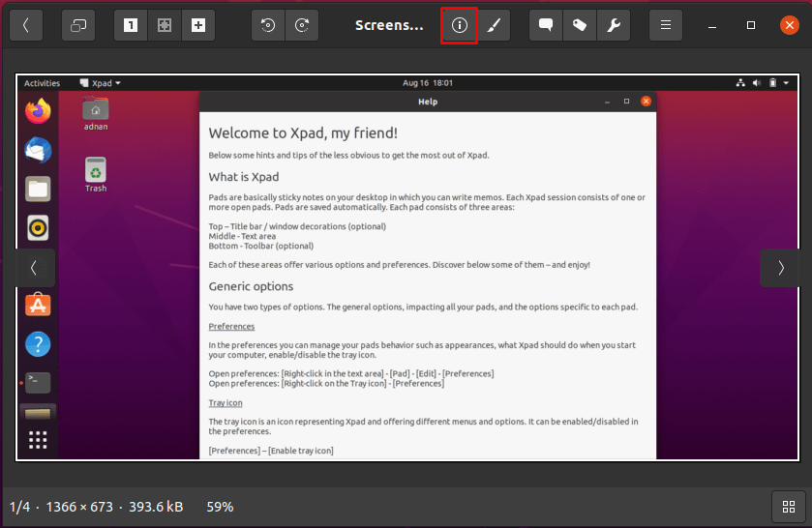Click the Terminal dock icon
Screen dimensions: 812x528
(x=38, y=383)
